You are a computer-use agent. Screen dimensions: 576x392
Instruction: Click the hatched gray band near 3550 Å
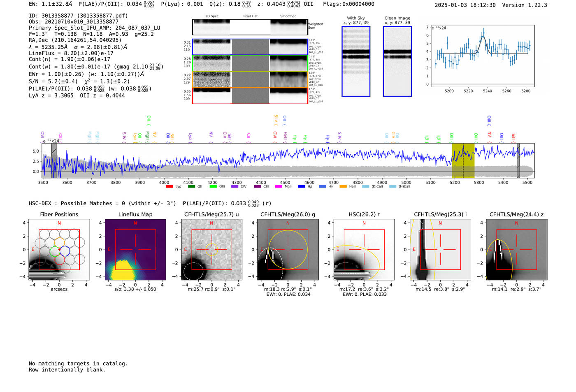point(54,160)
